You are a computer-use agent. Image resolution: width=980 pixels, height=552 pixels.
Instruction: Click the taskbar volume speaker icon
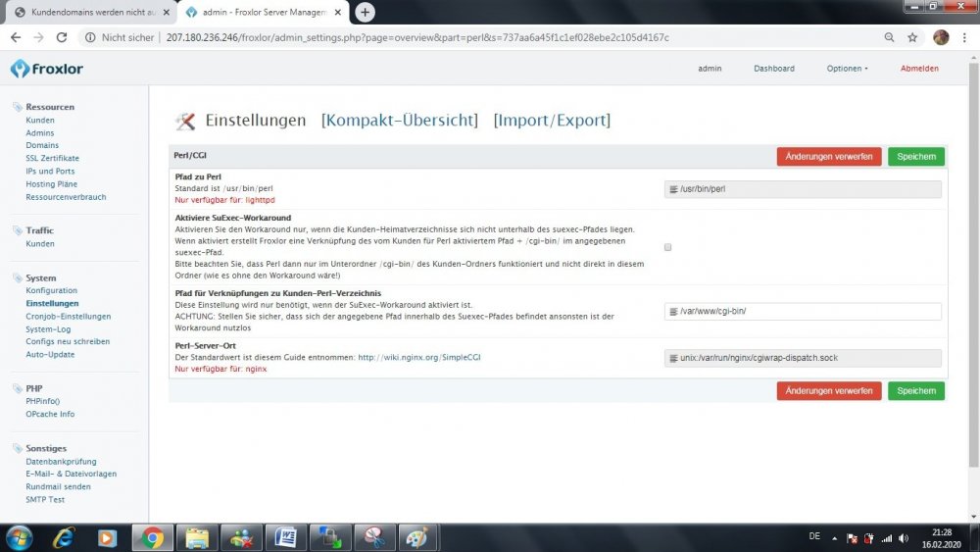(x=905, y=537)
